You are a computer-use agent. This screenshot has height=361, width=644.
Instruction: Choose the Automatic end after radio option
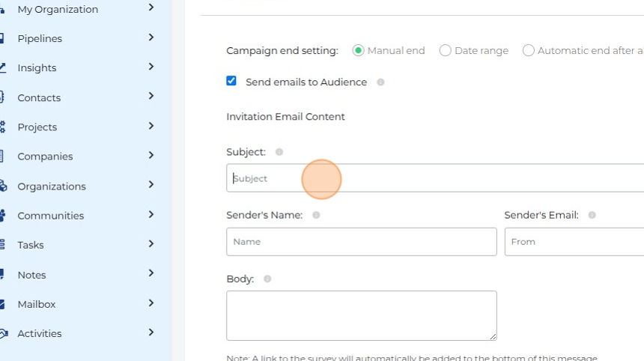click(x=529, y=51)
